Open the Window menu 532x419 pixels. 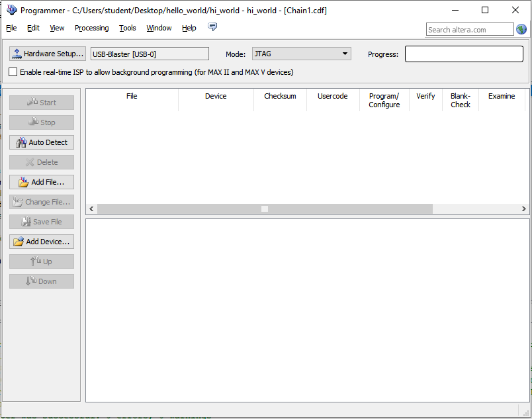[159, 28]
